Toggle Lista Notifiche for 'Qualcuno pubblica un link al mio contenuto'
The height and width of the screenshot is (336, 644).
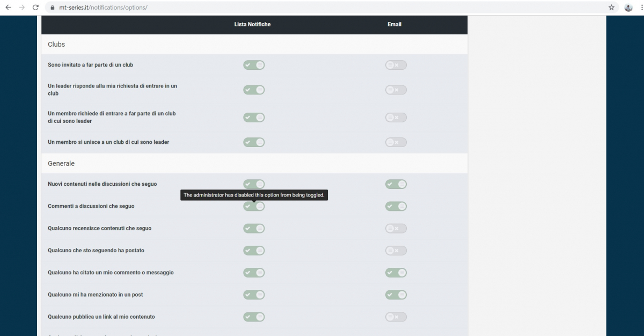click(254, 317)
